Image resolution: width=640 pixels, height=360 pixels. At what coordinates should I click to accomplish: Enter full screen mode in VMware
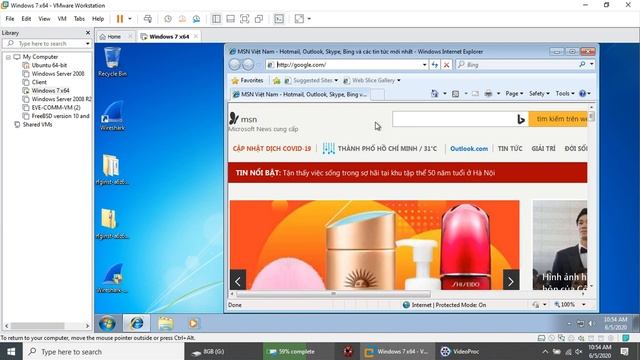click(x=244, y=19)
